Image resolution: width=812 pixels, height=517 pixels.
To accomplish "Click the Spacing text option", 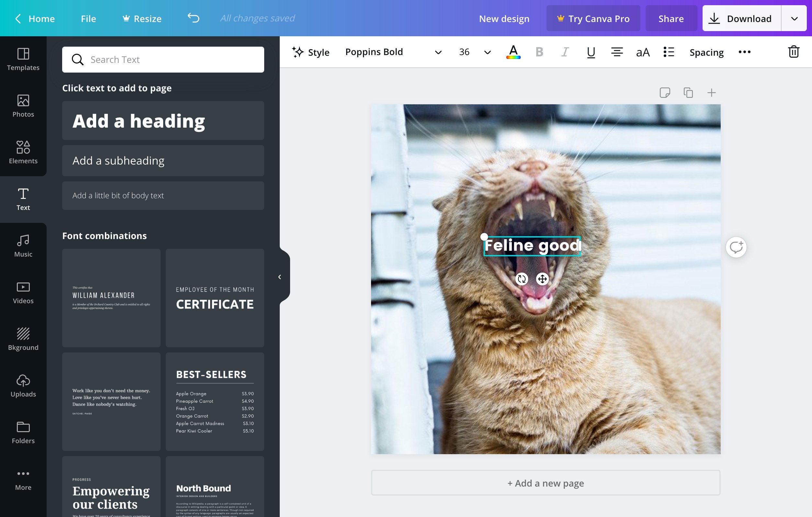I will pyautogui.click(x=707, y=52).
